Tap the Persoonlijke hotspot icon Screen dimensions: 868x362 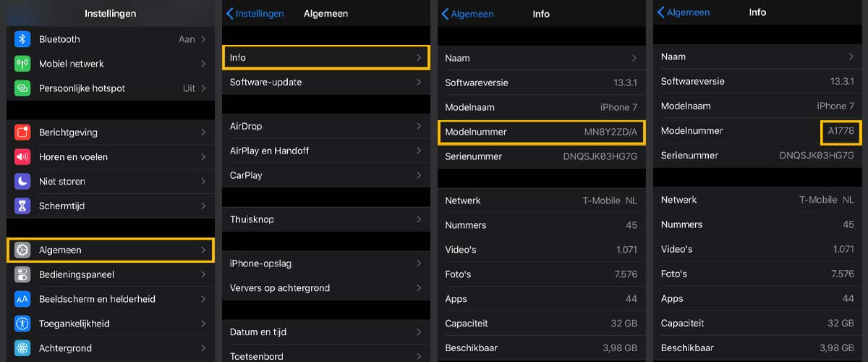tap(22, 88)
